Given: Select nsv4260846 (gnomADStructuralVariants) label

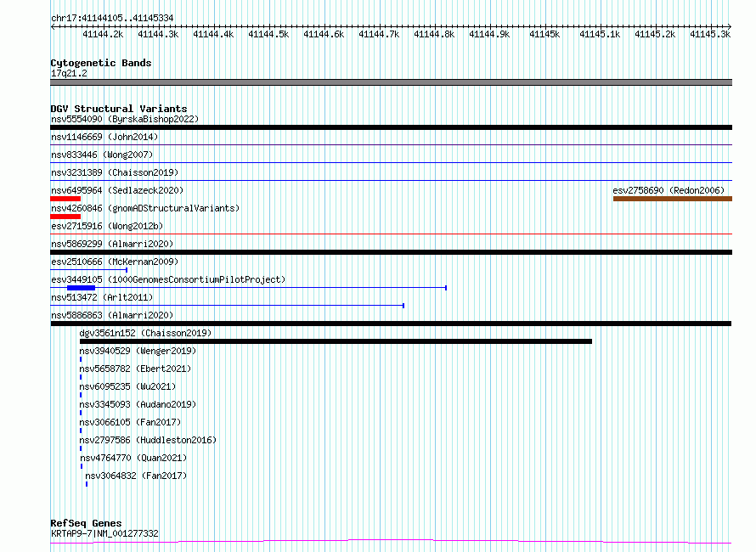Looking at the screenshot, I should coord(145,208).
